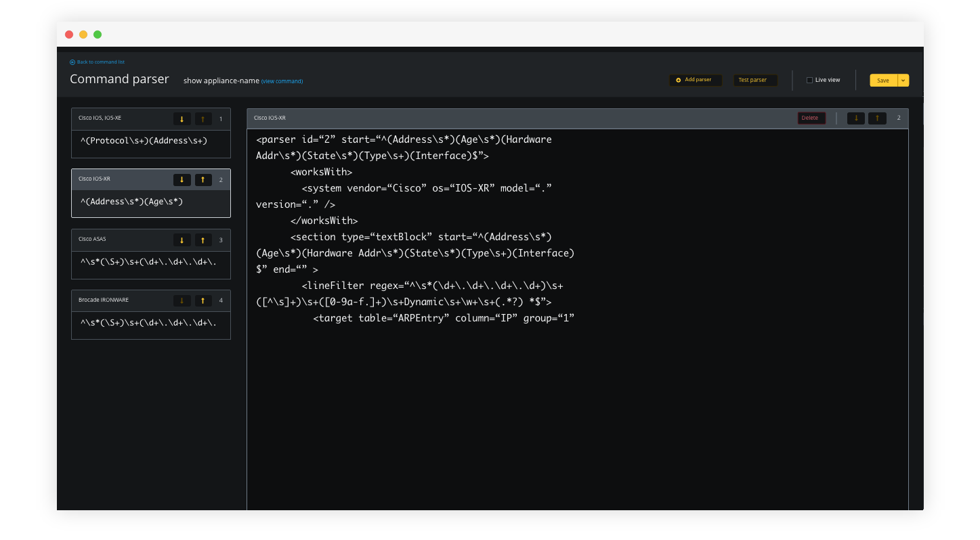Move Cisco IOS-XR list card down
The image size is (980, 540).
pyautogui.click(x=182, y=180)
